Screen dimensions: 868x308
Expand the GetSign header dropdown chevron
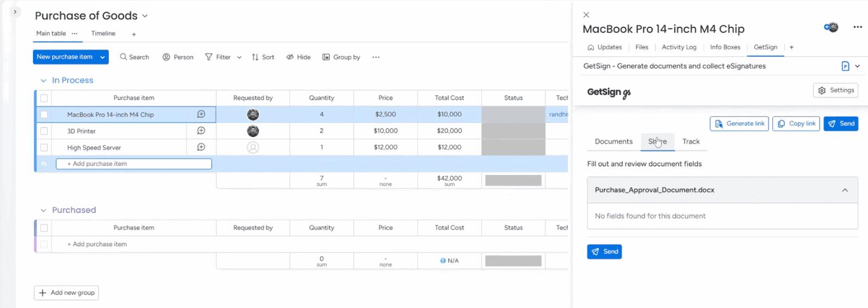(857, 66)
